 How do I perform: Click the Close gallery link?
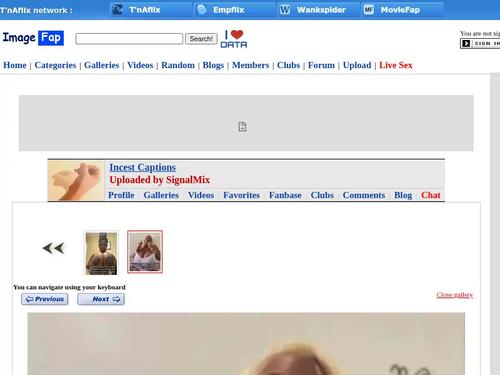(455, 295)
